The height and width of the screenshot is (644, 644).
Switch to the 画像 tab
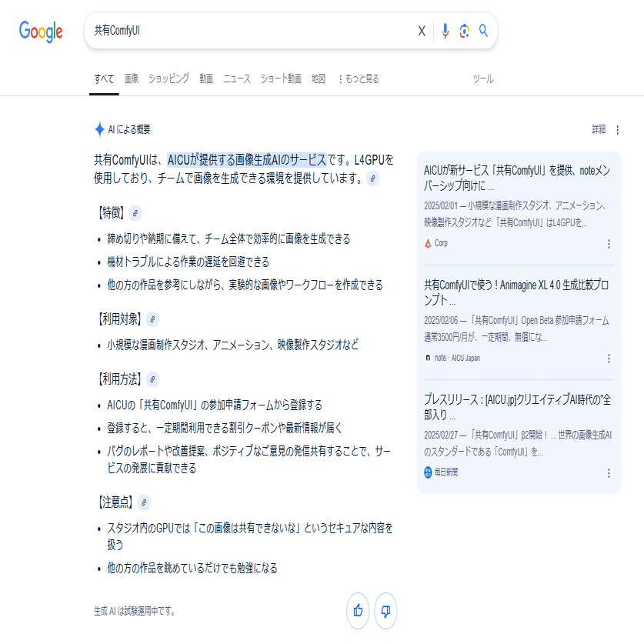click(132, 78)
